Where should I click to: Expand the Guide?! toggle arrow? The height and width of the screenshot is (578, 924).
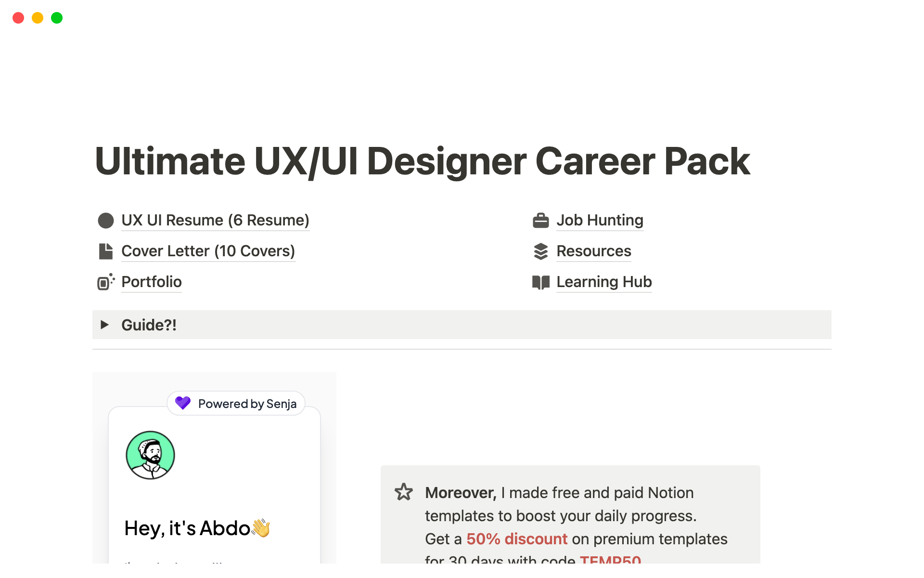(104, 325)
